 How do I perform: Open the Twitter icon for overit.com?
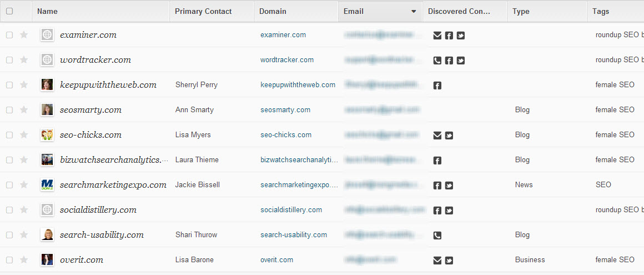pos(449,261)
